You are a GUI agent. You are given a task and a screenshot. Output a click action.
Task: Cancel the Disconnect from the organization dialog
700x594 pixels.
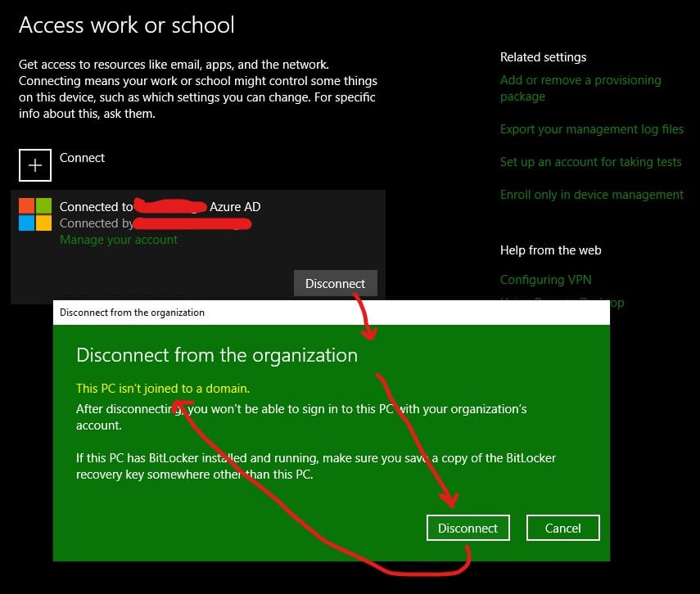point(562,528)
